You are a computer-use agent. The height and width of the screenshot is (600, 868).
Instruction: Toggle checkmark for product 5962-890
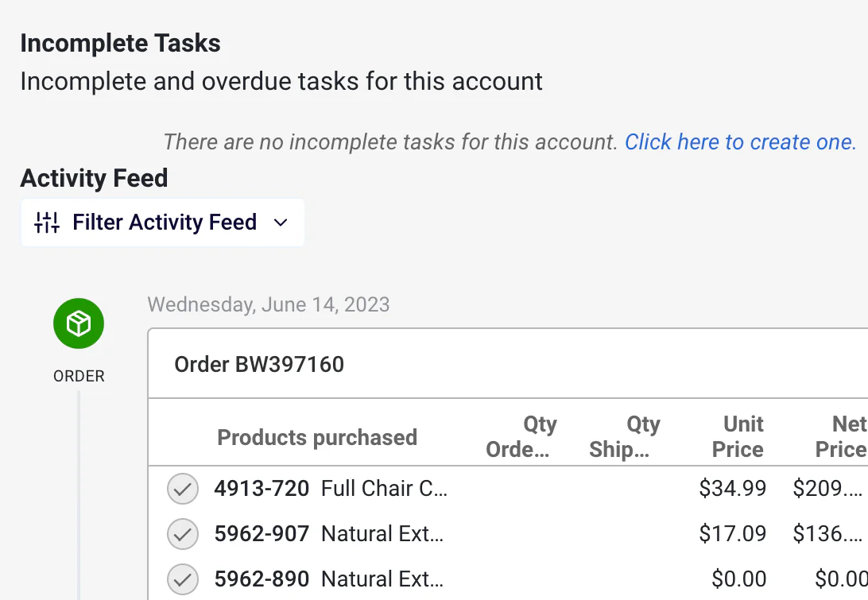(x=183, y=579)
